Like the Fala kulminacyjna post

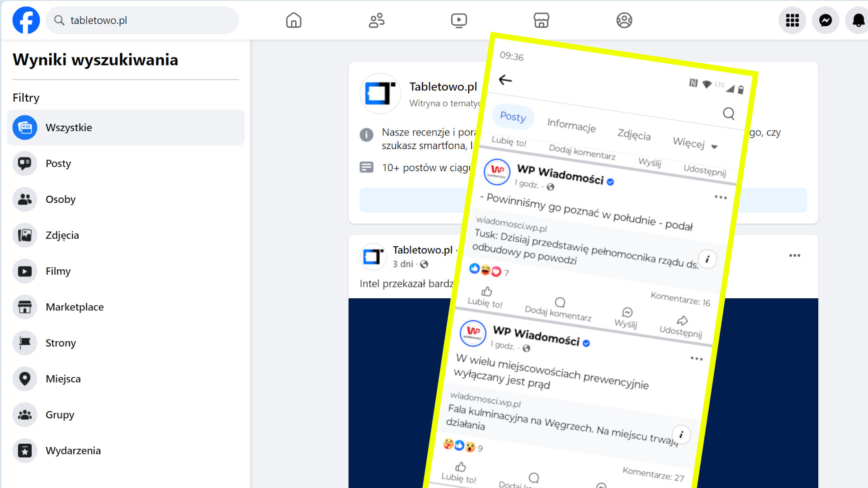coord(459,473)
